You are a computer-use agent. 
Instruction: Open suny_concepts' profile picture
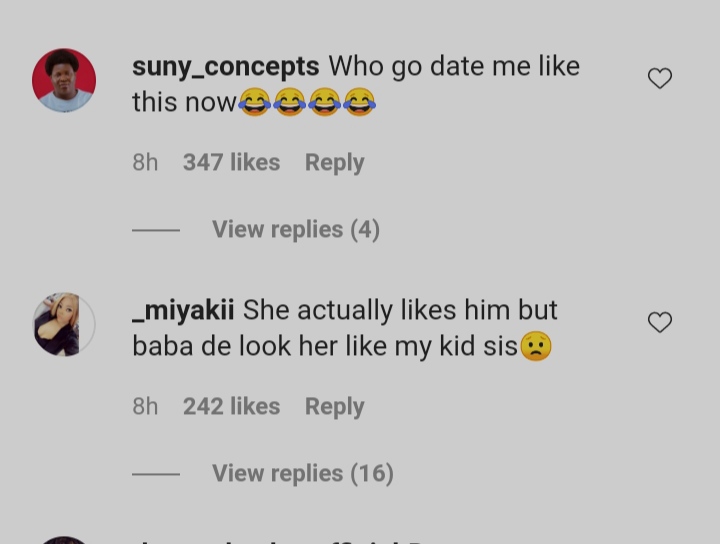(x=64, y=80)
